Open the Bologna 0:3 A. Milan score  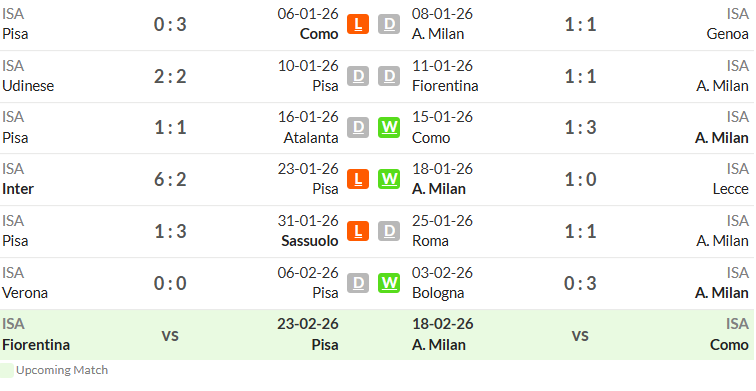tap(580, 283)
